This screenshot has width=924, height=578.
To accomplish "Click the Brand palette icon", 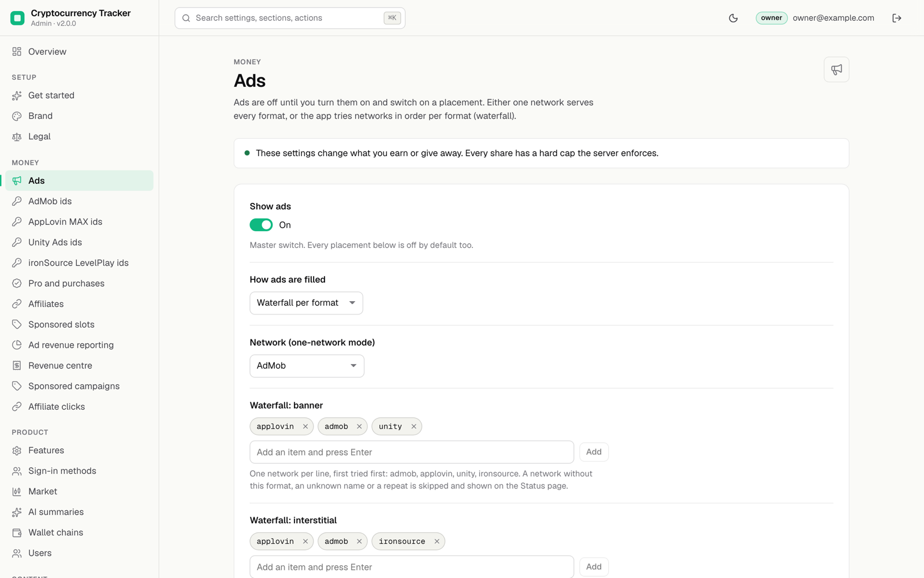I will [x=17, y=116].
